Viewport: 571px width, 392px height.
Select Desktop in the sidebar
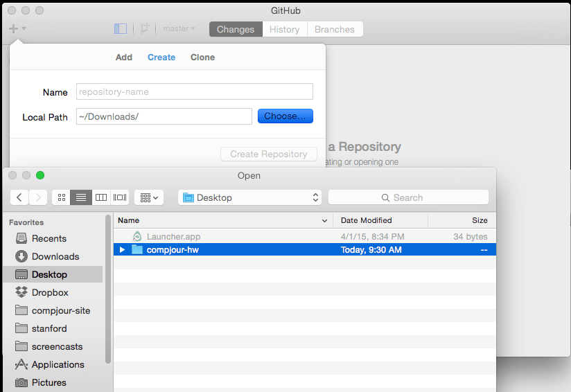pyautogui.click(x=53, y=274)
